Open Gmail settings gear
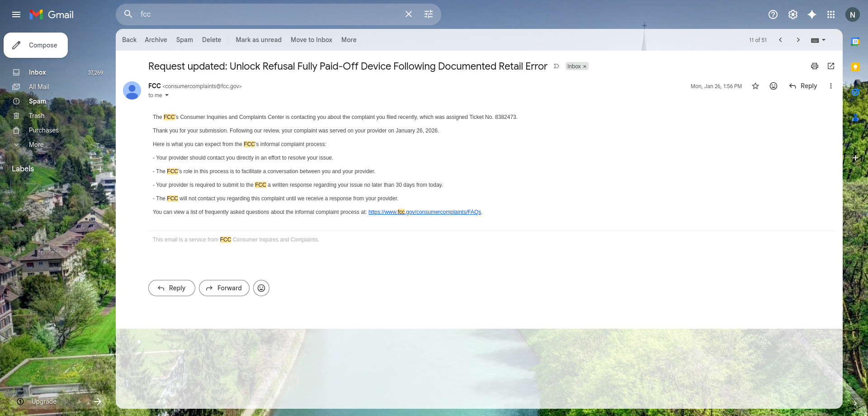 pyautogui.click(x=793, y=14)
